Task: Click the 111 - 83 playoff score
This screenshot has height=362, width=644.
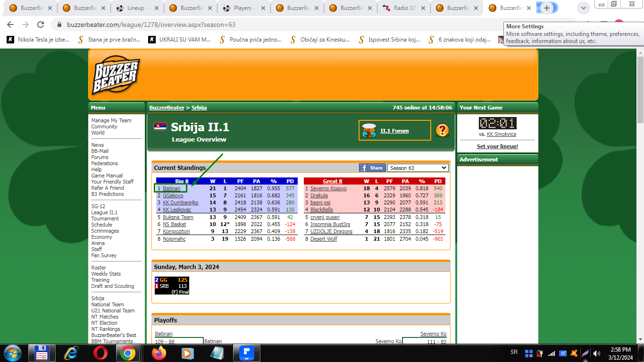Action: tap(437, 341)
